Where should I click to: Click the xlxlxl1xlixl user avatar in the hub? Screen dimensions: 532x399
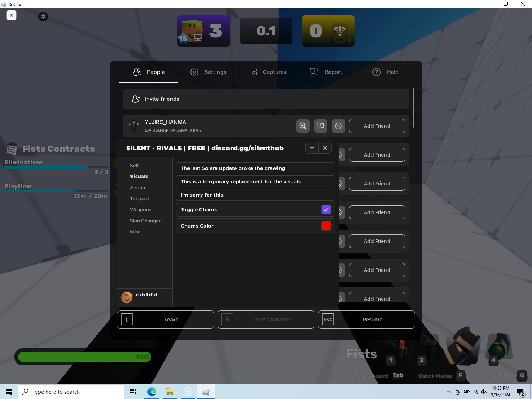[127, 297]
